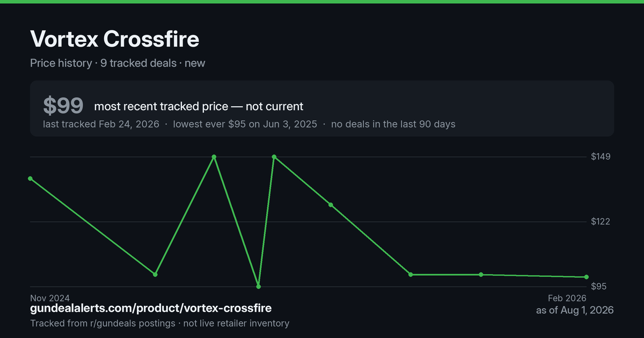The image size is (644, 338).
Task: Click the $99 most recent tracked price
Action: (63, 106)
